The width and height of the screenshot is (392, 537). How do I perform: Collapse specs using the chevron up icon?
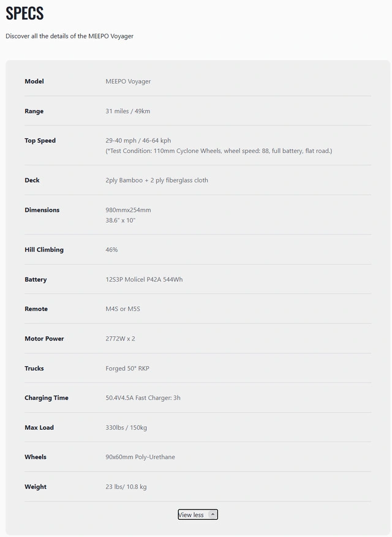(213, 514)
